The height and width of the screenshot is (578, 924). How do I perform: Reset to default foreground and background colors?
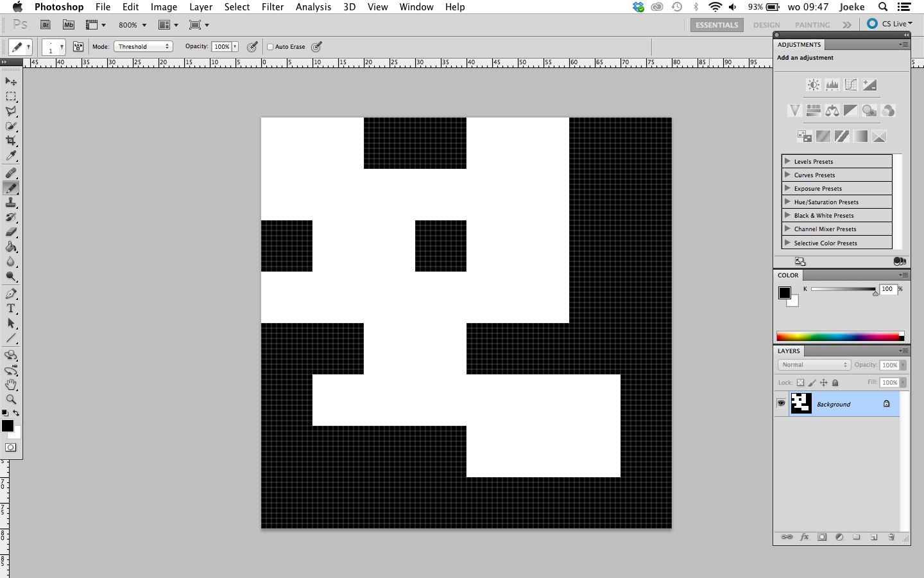click(x=5, y=413)
